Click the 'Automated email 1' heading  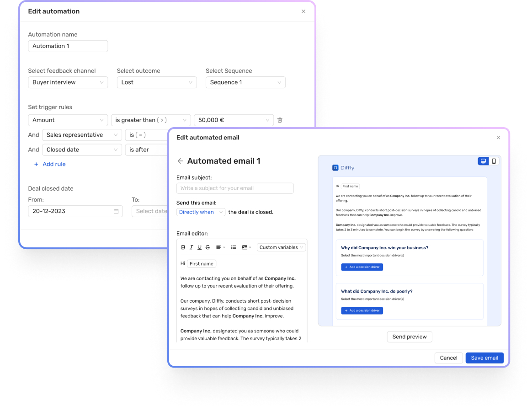[x=223, y=161]
